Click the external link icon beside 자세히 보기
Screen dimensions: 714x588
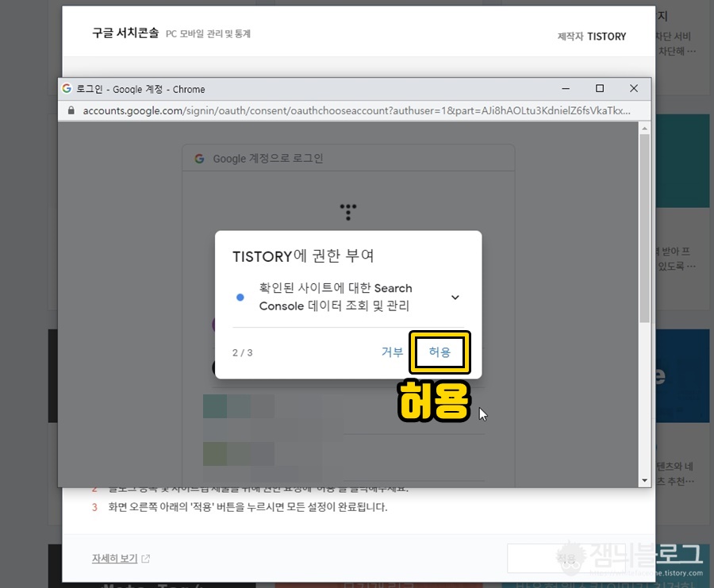146,559
